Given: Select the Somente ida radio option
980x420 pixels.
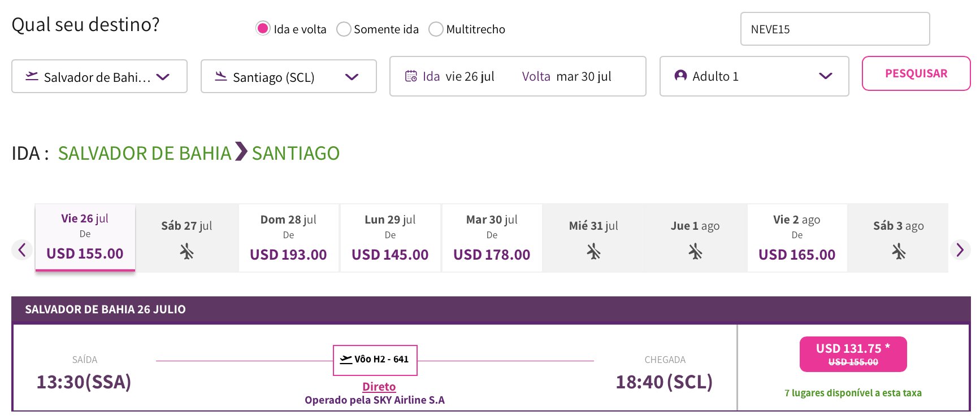Looking at the screenshot, I should [344, 29].
